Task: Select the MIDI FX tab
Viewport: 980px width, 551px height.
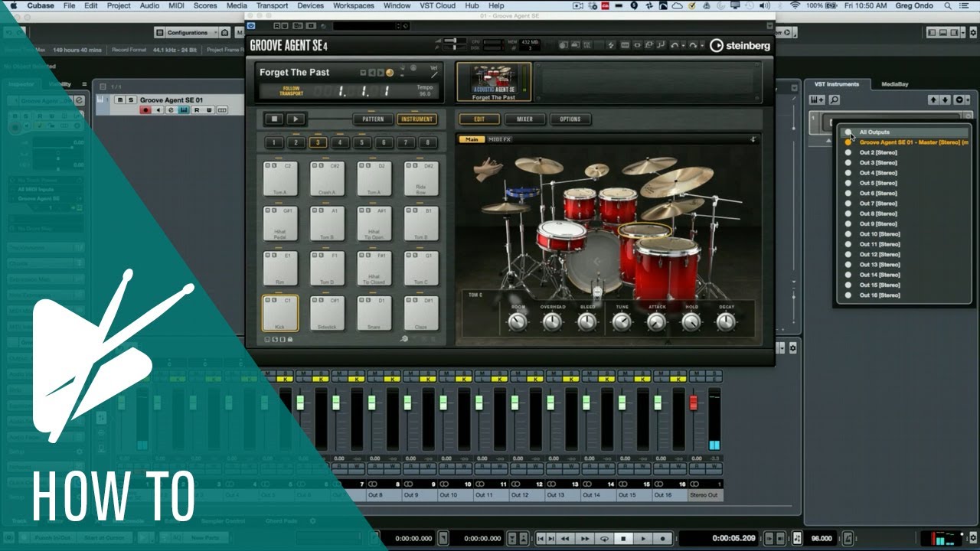Action: [x=499, y=139]
